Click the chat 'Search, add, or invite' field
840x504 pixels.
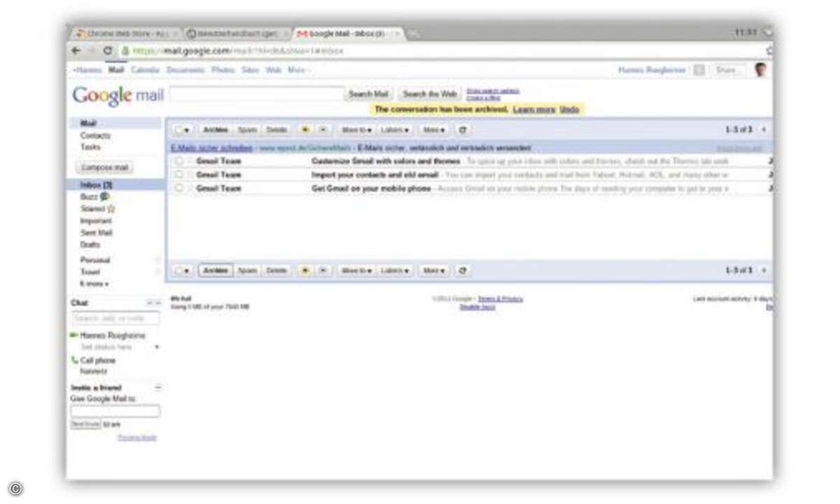(115, 318)
